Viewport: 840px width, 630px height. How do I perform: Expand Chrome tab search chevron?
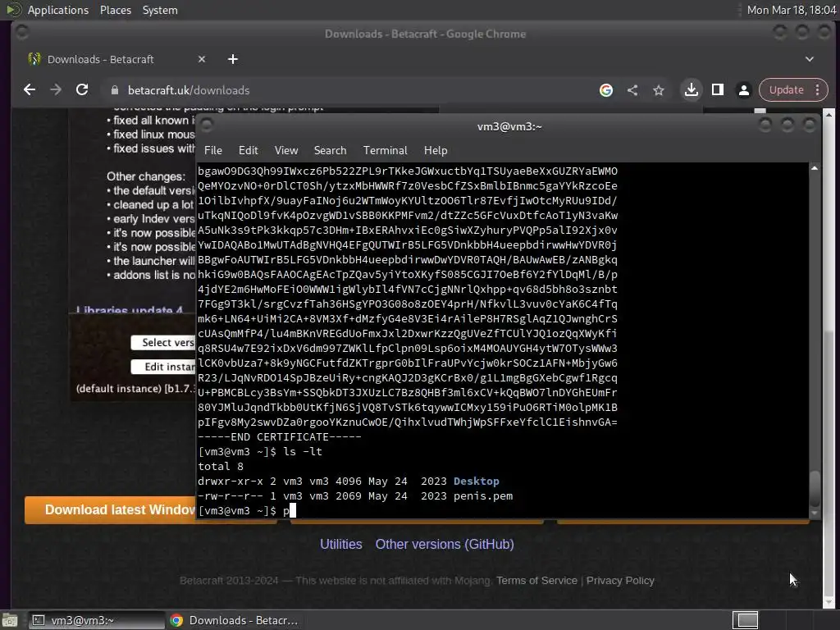pyautogui.click(x=810, y=59)
